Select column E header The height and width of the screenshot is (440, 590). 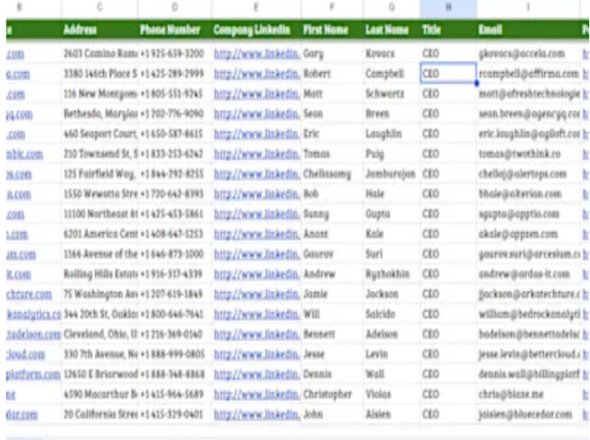pyautogui.click(x=256, y=8)
